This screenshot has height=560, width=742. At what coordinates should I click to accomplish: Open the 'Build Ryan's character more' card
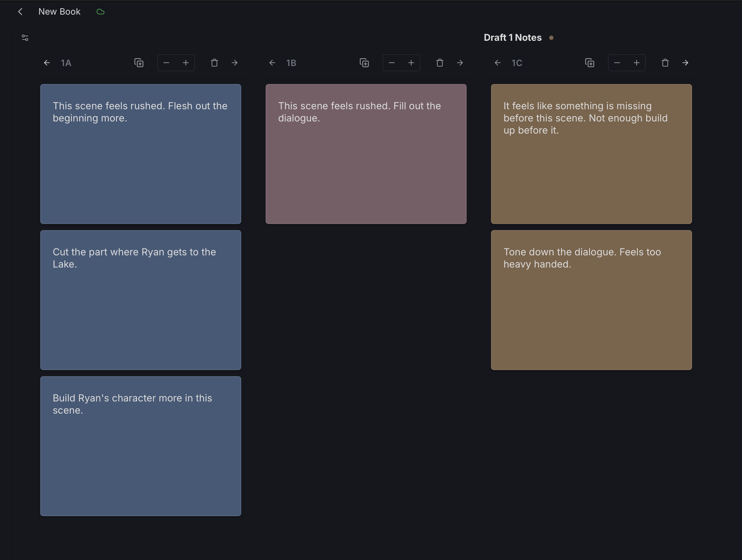coord(140,446)
